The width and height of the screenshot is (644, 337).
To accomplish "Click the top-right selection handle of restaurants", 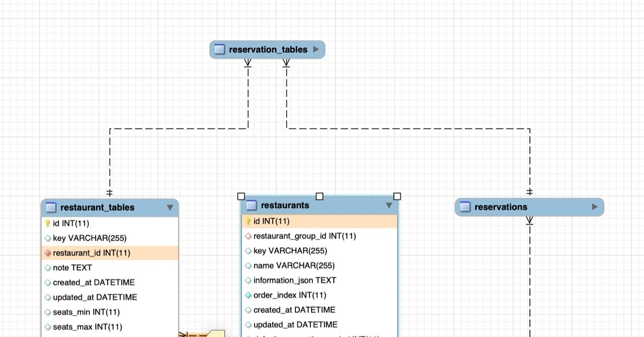I will 397,196.
